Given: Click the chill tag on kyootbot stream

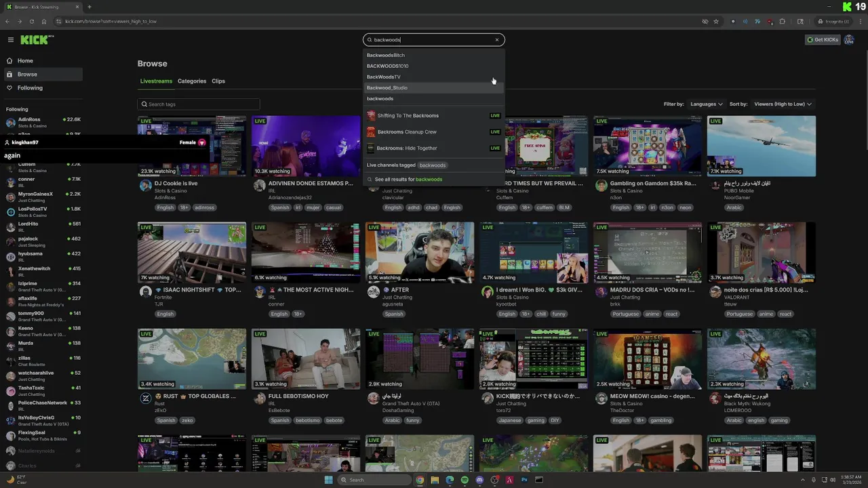Looking at the screenshot, I should coord(540,314).
